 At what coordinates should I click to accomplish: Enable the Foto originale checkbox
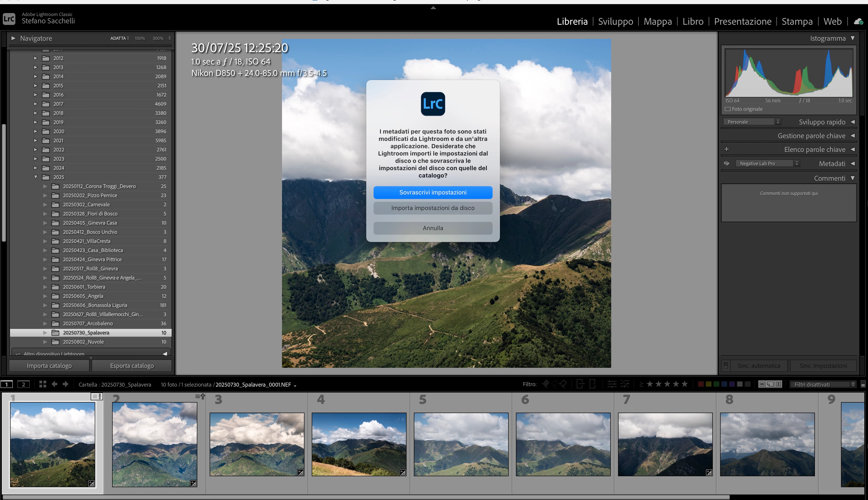pos(727,109)
